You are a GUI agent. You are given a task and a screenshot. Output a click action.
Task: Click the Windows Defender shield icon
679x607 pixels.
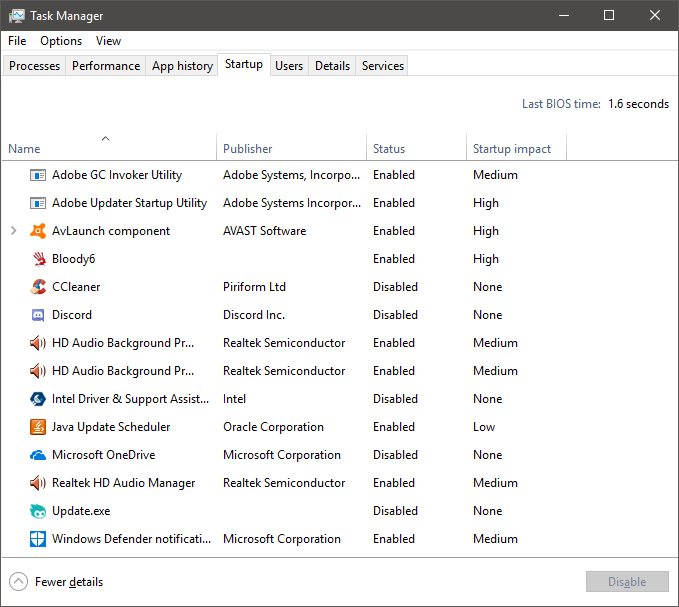pos(38,539)
